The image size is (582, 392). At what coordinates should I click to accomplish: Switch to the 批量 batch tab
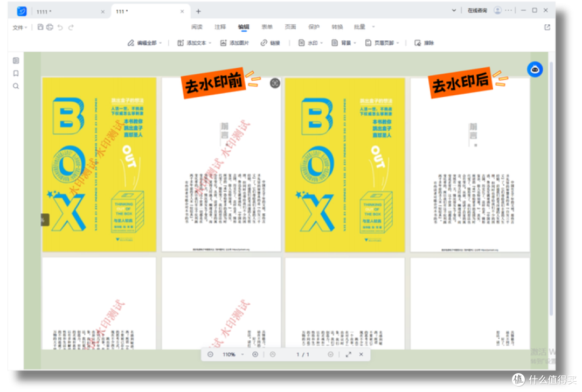[359, 27]
